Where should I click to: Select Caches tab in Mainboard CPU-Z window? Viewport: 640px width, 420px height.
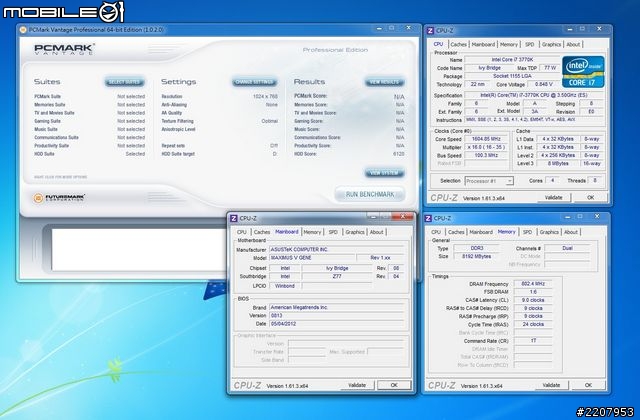click(262, 232)
